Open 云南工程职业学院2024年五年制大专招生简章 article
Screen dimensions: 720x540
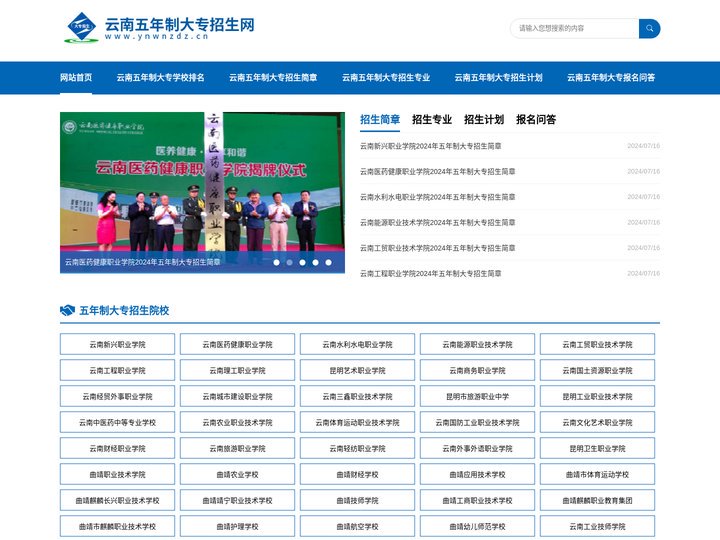coord(430,274)
